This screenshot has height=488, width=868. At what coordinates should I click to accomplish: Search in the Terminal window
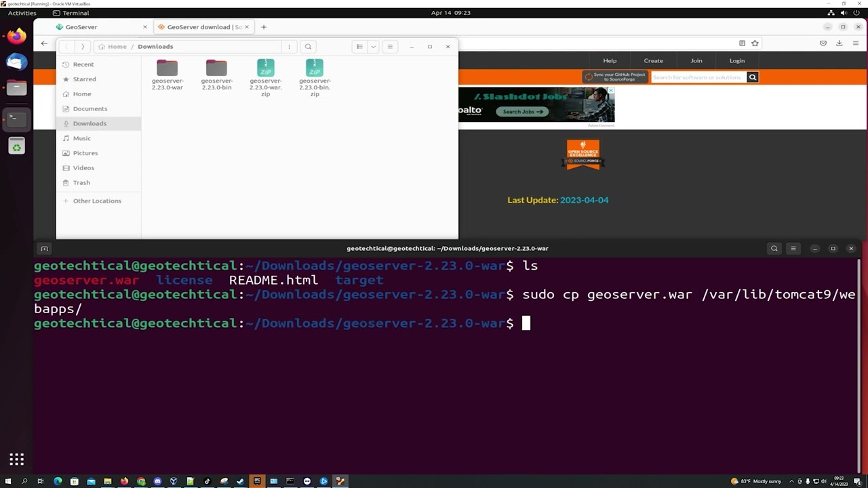[774, 249]
